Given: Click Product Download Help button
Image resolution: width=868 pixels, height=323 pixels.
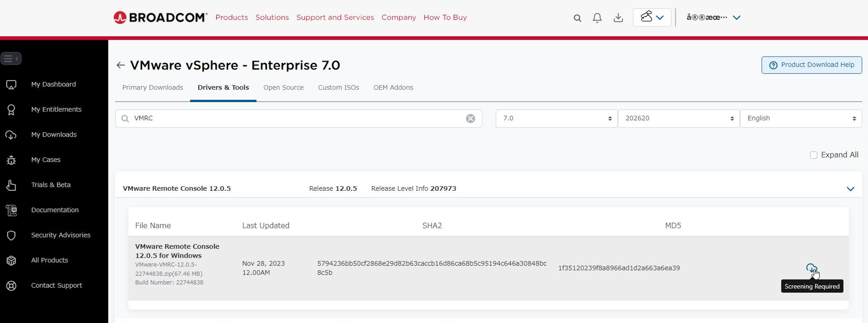Looking at the screenshot, I should (x=812, y=65).
